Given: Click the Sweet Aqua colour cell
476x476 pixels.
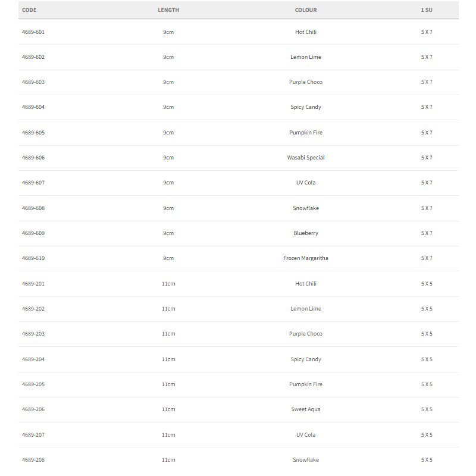Looking at the screenshot, I should pos(306,409).
